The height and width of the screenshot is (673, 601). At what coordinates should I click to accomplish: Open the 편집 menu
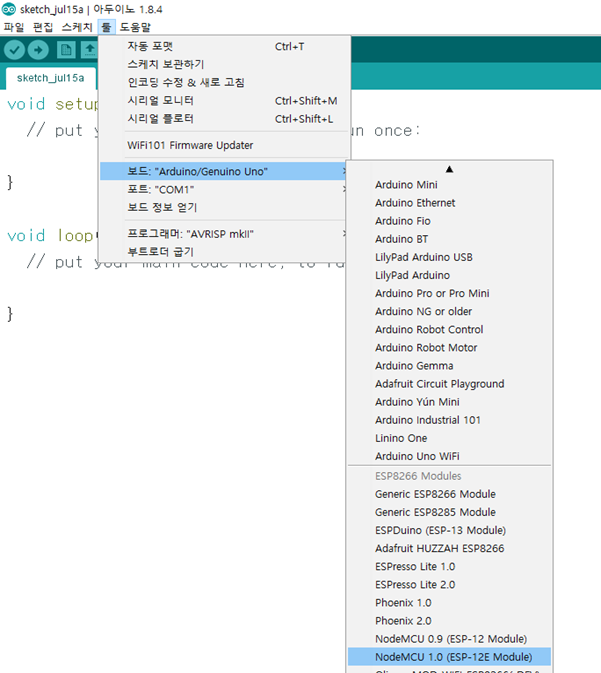pos(43,27)
